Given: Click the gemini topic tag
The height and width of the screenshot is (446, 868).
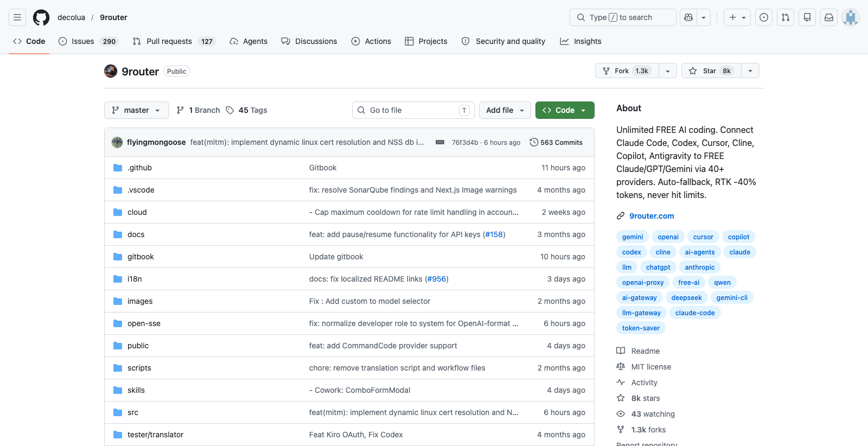Looking at the screenshot, I should click(633, 237).
